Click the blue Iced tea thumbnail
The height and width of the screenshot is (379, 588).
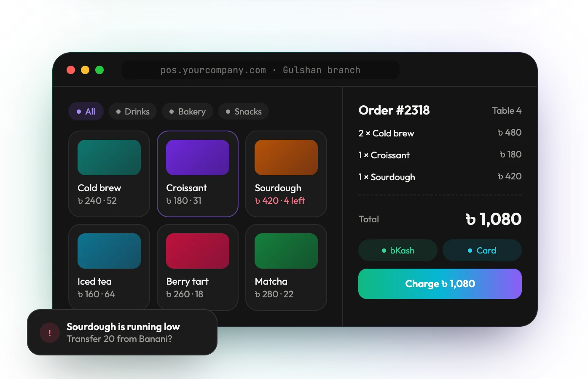[x=109, y=251]
